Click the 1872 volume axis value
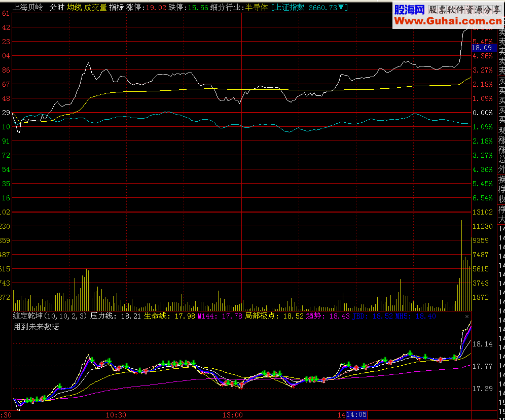This screenshot has width=505, height=420. (x=481, y=297)
